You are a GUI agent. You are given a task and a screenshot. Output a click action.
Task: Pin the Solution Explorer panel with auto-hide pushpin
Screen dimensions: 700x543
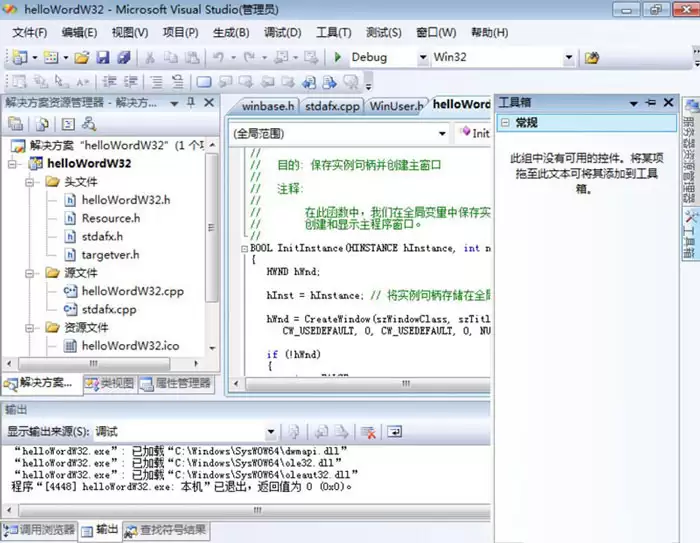coord(192,102)
